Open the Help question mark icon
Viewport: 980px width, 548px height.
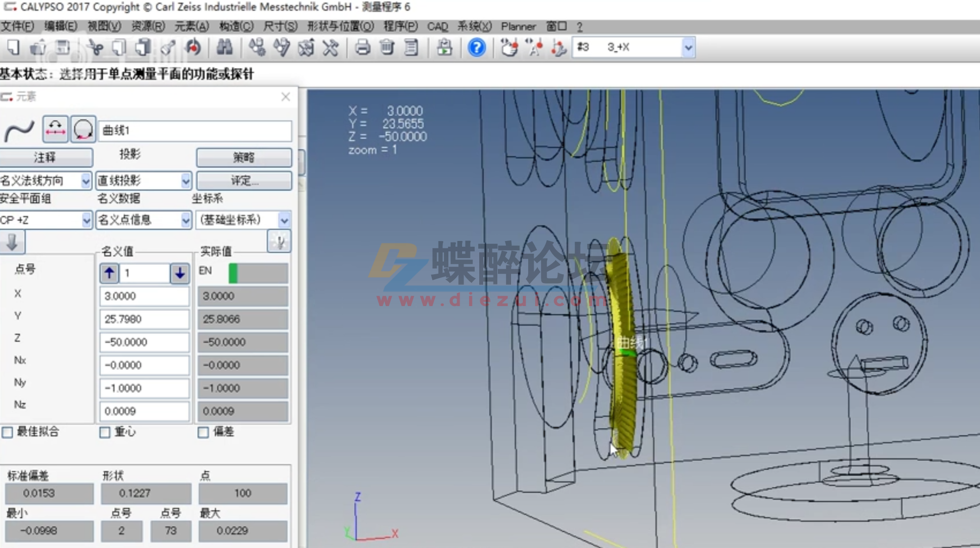[x=475, y=48]
